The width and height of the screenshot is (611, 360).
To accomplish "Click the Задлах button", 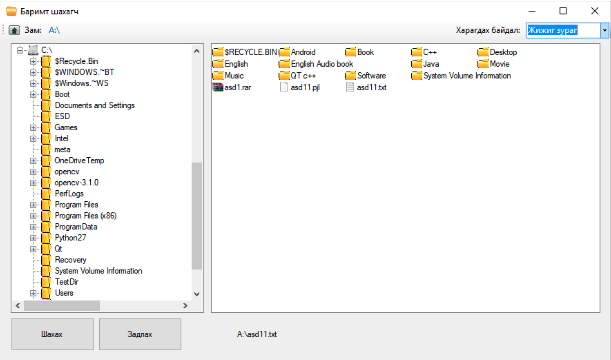I will 140,334.
